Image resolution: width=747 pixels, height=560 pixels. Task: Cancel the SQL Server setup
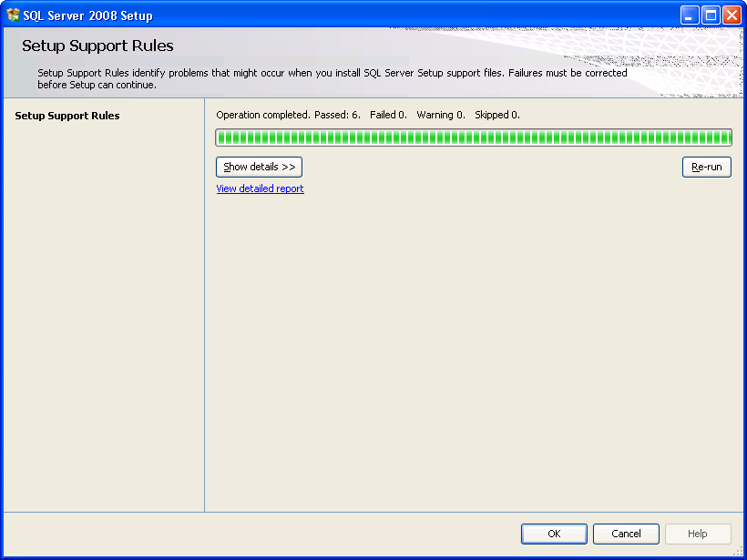click(626, 534)
